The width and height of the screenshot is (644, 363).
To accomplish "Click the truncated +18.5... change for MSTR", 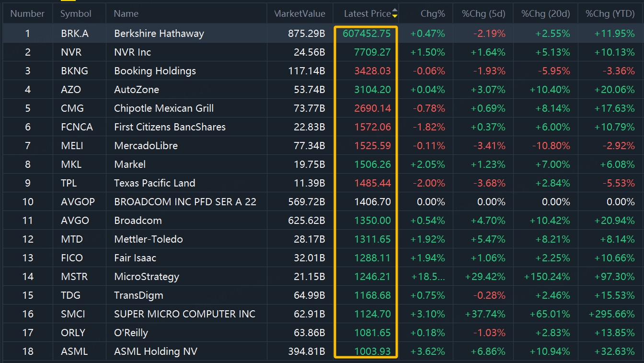I will (x=427, y=277).
